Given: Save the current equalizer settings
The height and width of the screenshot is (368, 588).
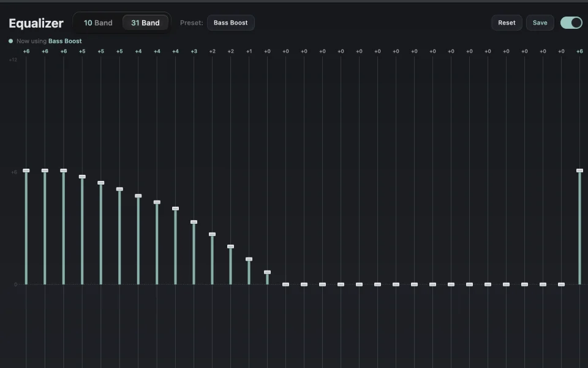Looking at the screenshot, I should coord(540,23).
